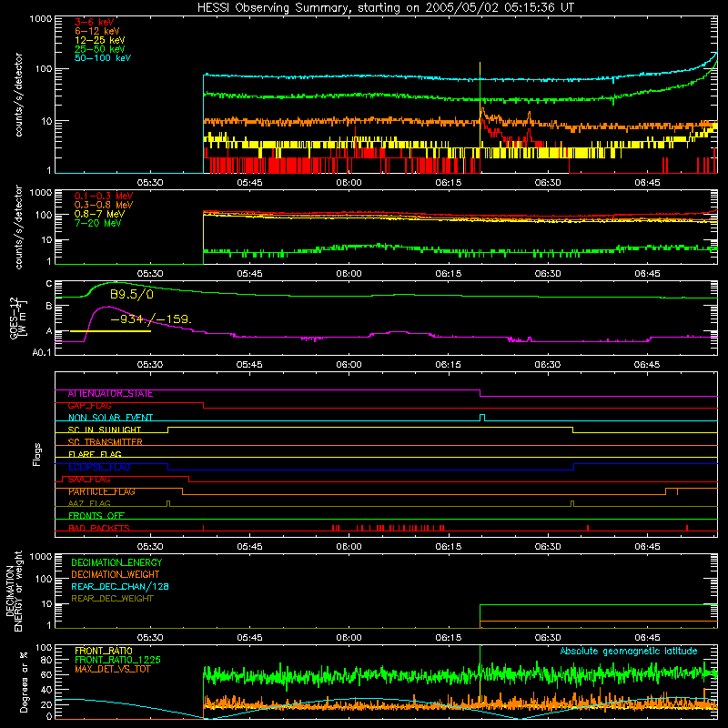Click the NON_SOLAR_EVENT flag label
Screen dimensions: 728x728
click(x=110, y=418)
